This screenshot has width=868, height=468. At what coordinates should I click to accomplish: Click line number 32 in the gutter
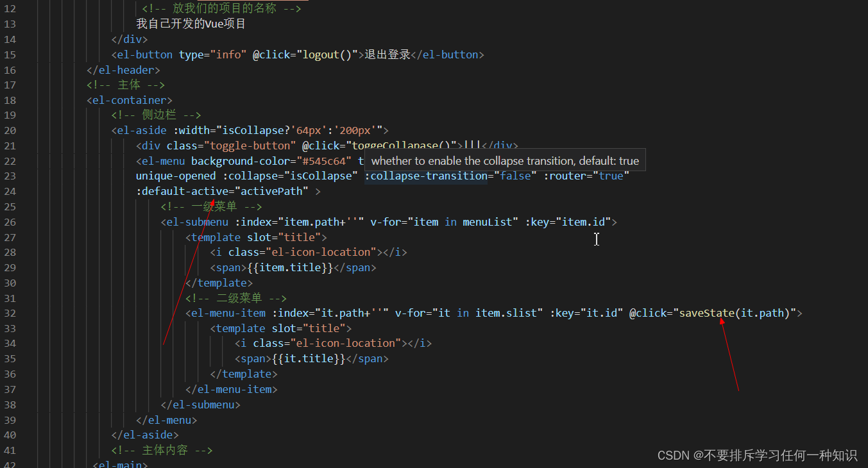[x=9, y=313]
